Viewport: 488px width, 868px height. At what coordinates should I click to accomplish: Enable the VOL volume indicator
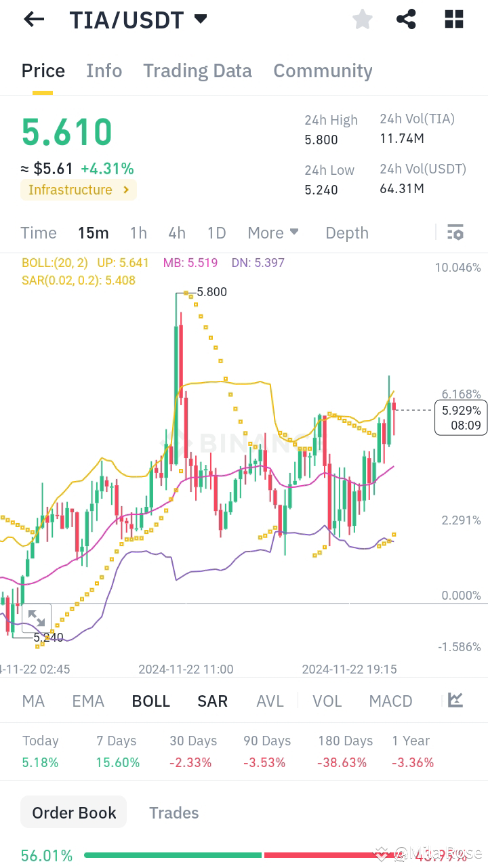[x=327, y=701]
